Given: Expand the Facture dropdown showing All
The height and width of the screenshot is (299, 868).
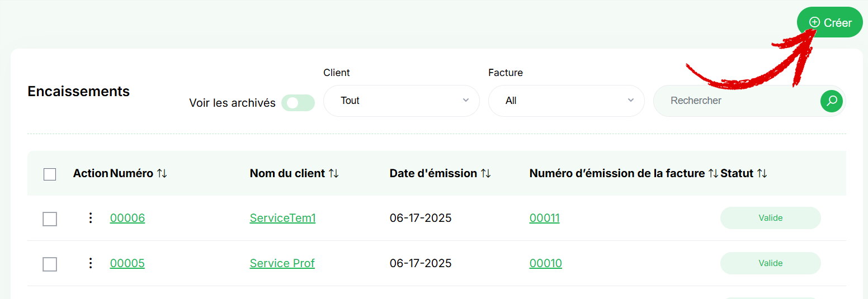Looking at the screenshot, I should 567,101.
